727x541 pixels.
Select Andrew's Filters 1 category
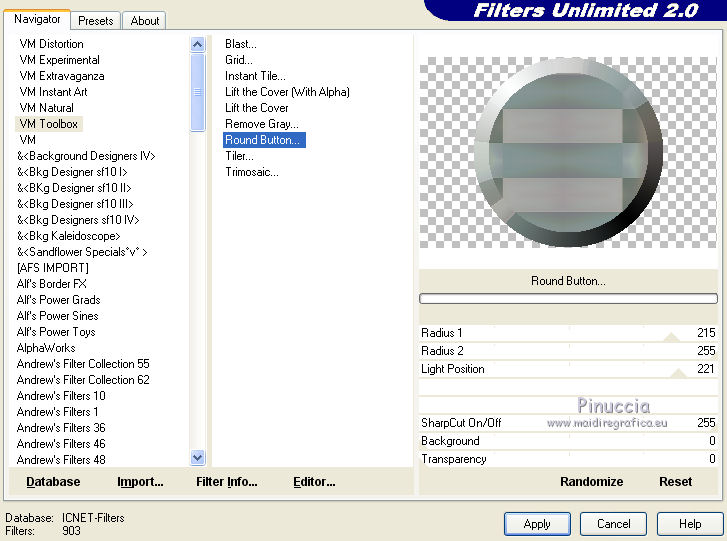coord(57,412)
